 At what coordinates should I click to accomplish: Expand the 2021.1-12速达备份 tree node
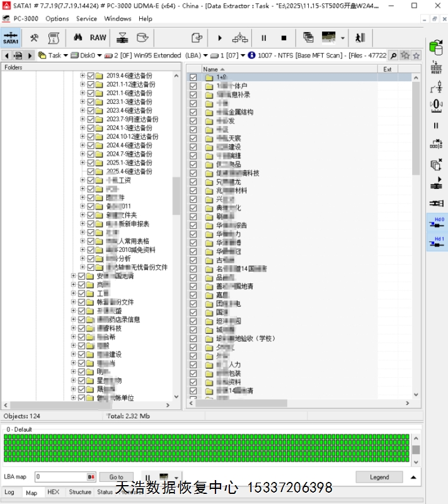(83, 84)
